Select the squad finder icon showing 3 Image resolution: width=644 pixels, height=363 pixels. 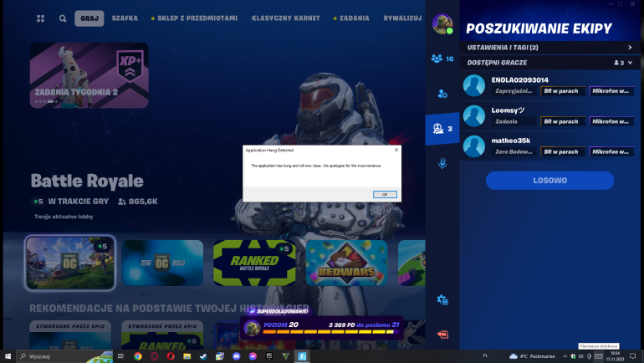(x=442, y=129)
